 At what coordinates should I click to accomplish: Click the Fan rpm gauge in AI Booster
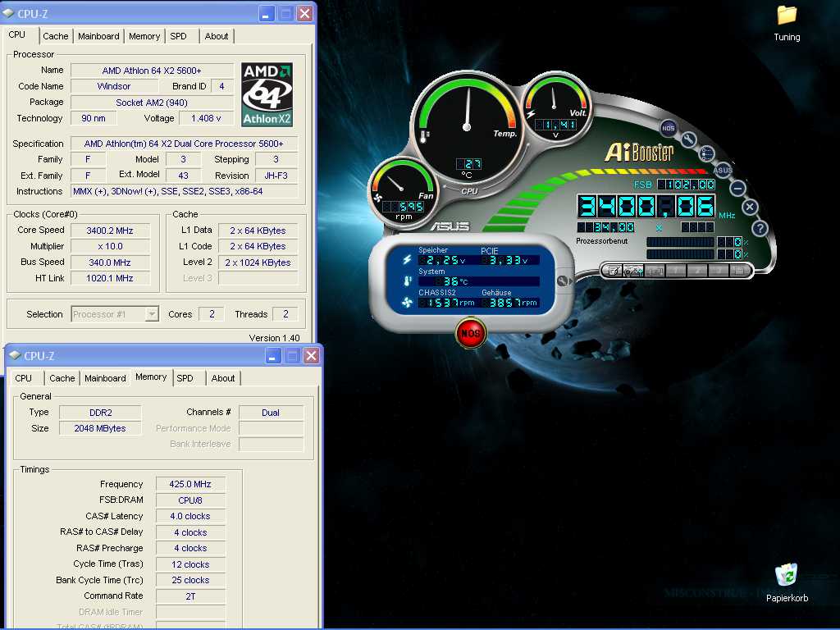[x=402, y=191]
